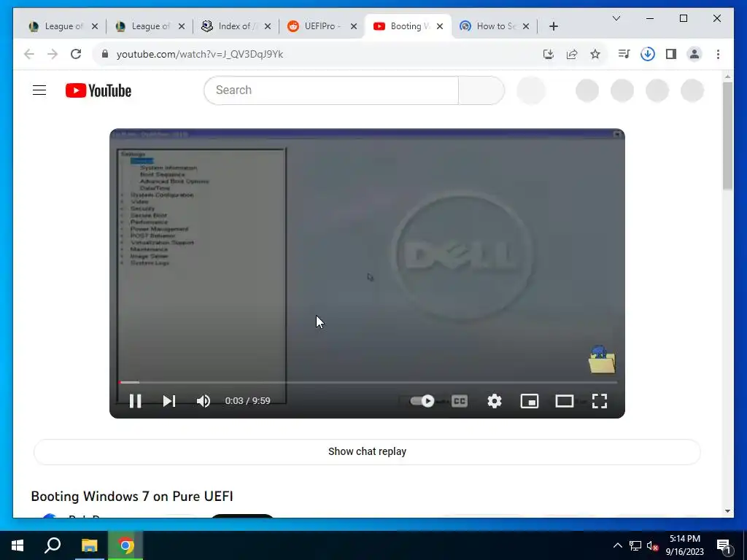The image size is (747, 560).
Task: Click Chrome icon in taskbar
Action: tap(125, 545)
